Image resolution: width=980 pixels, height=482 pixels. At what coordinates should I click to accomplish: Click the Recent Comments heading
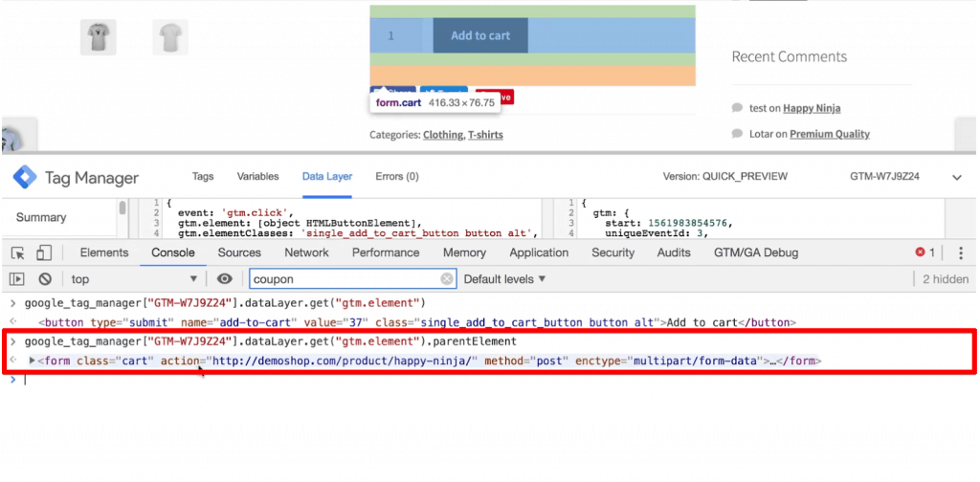pos(790,56)
